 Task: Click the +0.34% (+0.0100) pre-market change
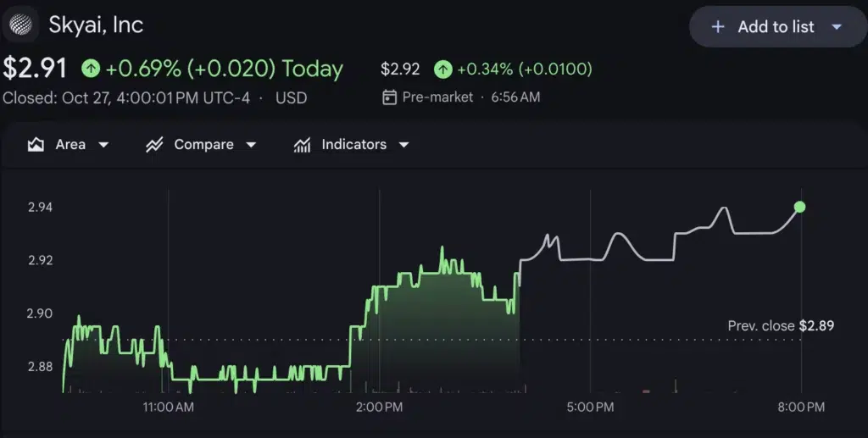tap(525, 69)
